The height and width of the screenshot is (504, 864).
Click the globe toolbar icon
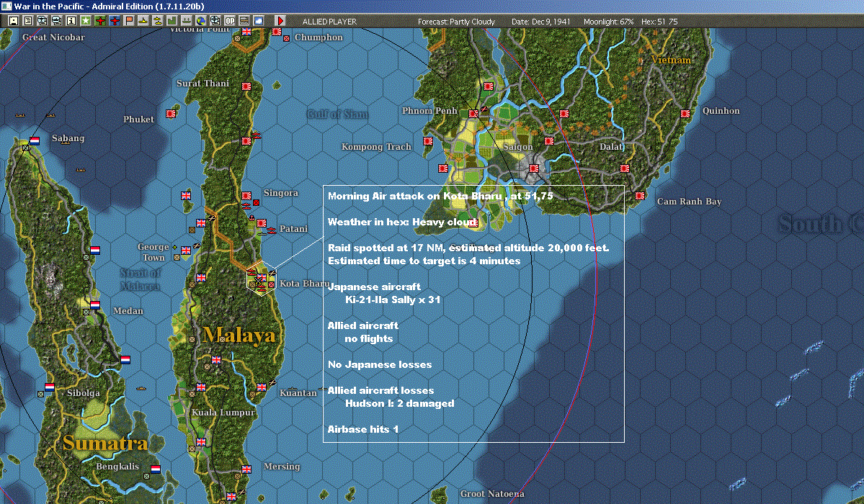click(201, 21)
